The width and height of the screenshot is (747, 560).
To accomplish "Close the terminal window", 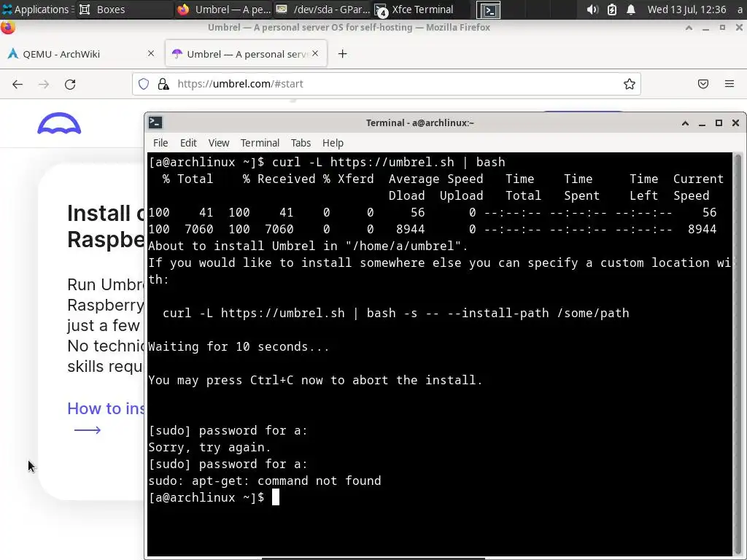I will pyautogui.click(x=735, y=122).
